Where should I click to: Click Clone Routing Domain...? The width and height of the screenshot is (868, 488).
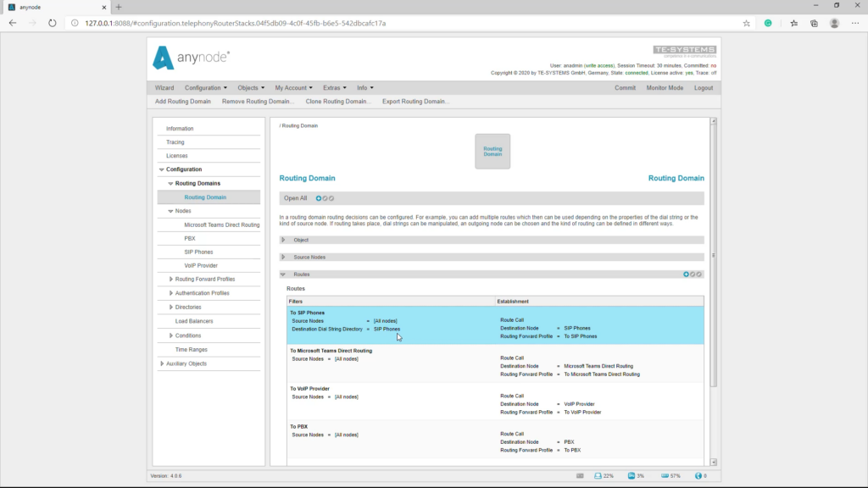pos(337,102)
